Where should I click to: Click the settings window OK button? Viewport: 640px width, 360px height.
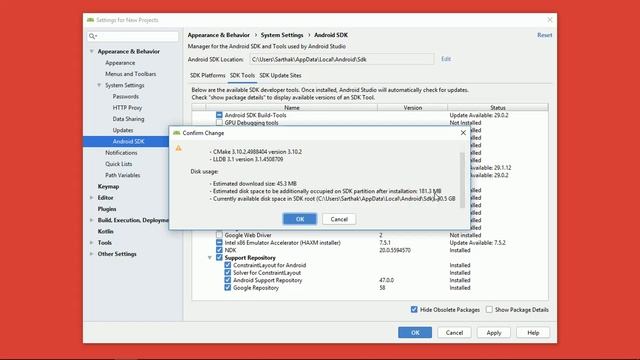click(x=415, y=333)
